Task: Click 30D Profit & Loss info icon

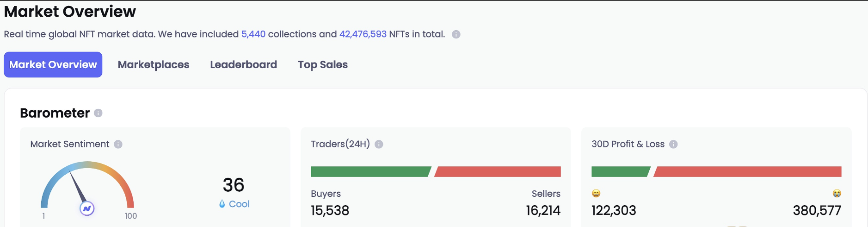Action: pos(673,144)
